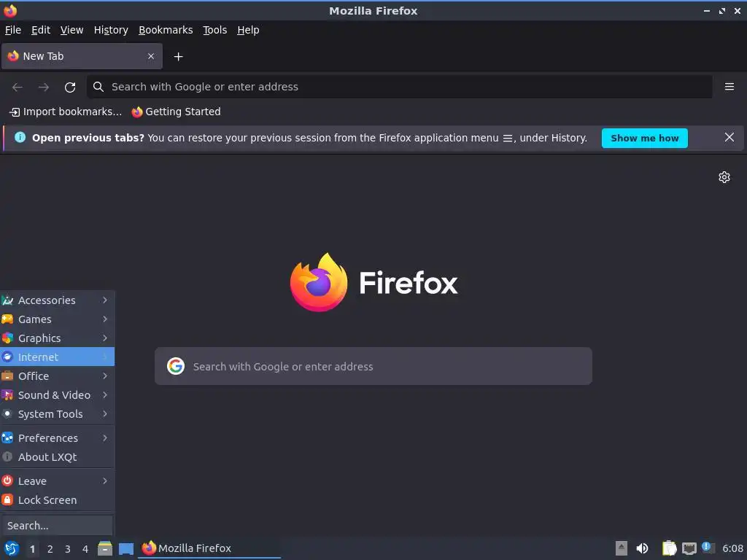Click the address bar field
This screenshot has width=747, height=560.
click(x=399, y=87)
